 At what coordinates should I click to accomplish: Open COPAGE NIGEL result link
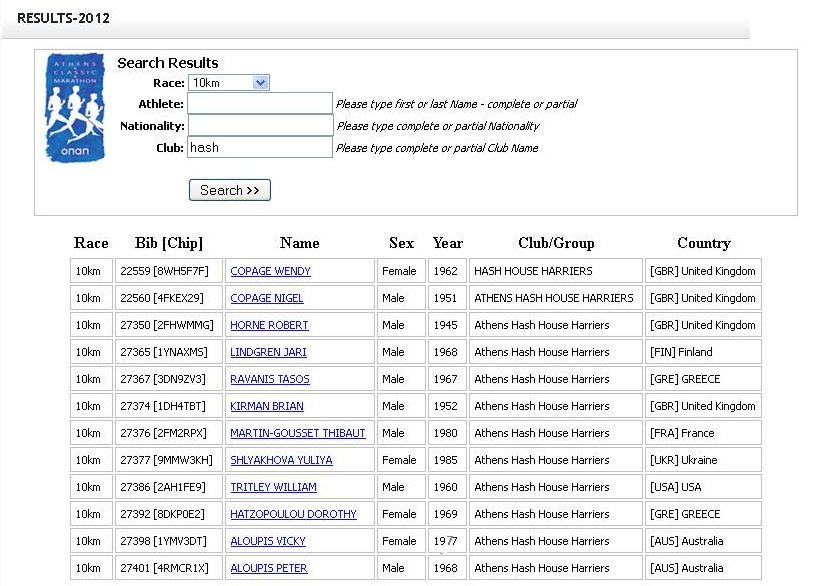[x=267, y=298]
